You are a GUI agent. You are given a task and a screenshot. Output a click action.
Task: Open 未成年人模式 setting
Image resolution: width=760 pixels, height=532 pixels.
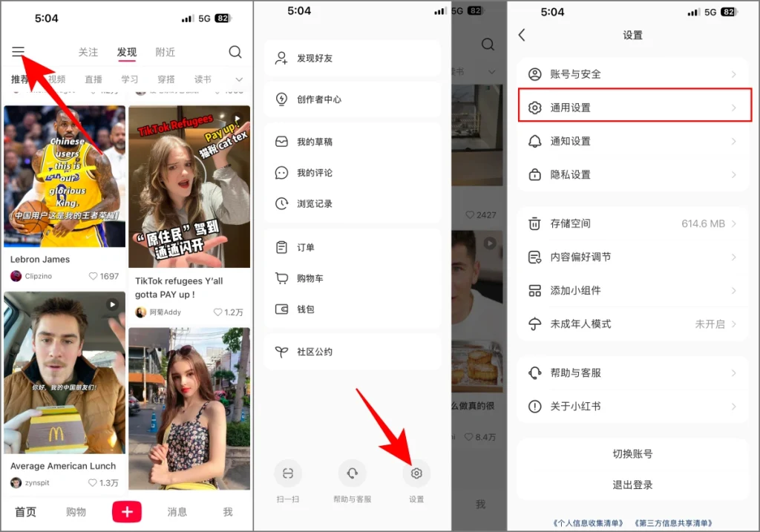pyautogui.click(x=632, y=324)
